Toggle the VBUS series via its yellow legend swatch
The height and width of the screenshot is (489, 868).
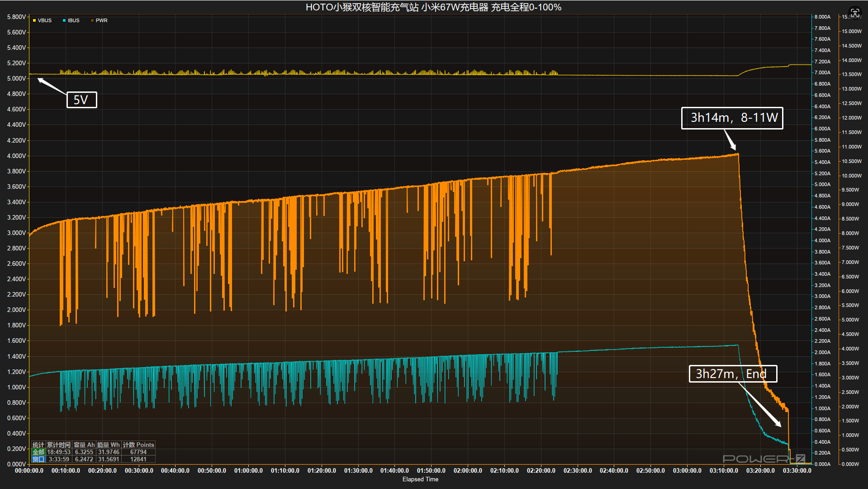point(34,20)
